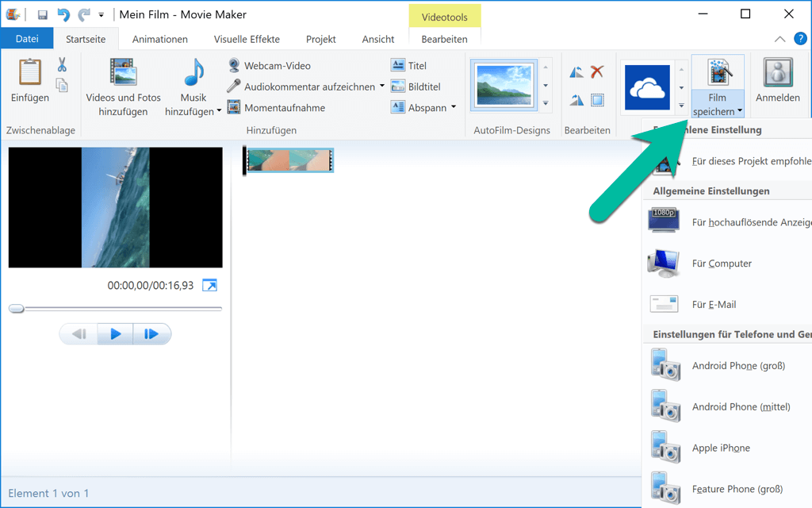Select the video clip in storyboard
Screen dimensions: 812x508
tap(289, 160)
